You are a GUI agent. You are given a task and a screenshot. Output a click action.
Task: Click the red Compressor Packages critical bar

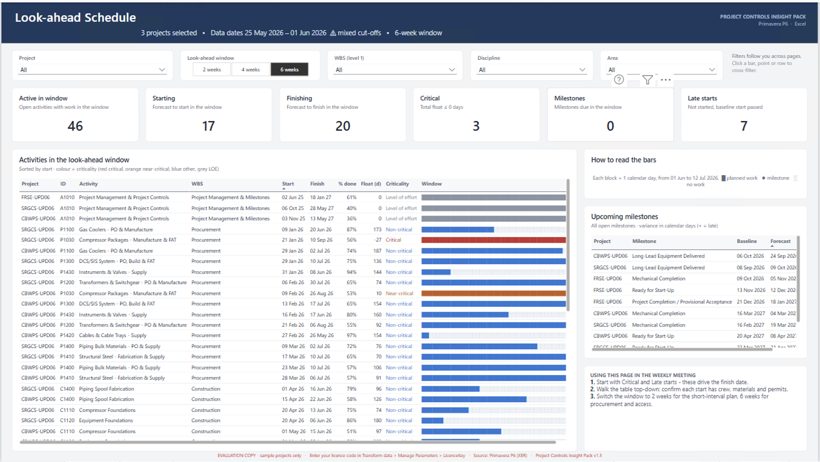click(494, 240)
